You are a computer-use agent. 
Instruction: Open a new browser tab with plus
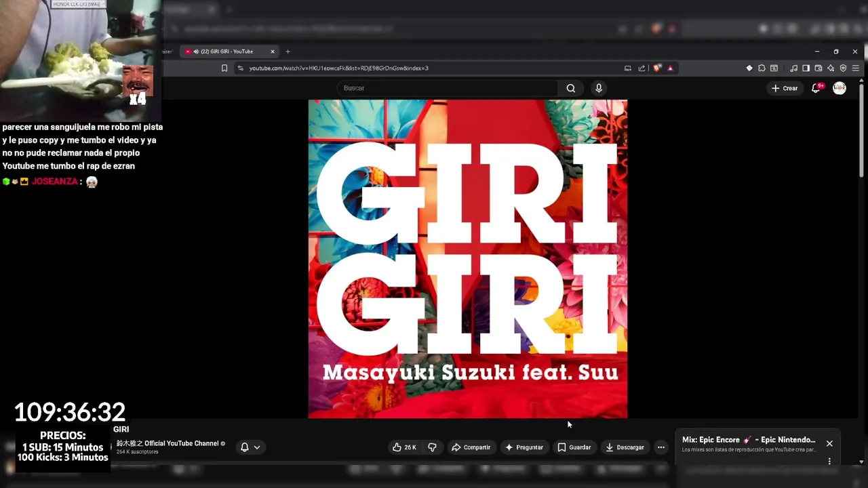point(288,52)
